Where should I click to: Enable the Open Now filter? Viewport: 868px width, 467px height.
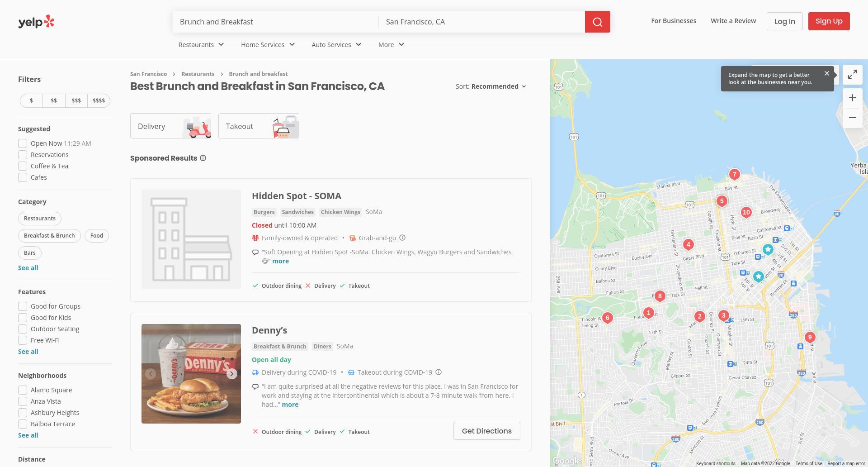(x=23, y=143)
